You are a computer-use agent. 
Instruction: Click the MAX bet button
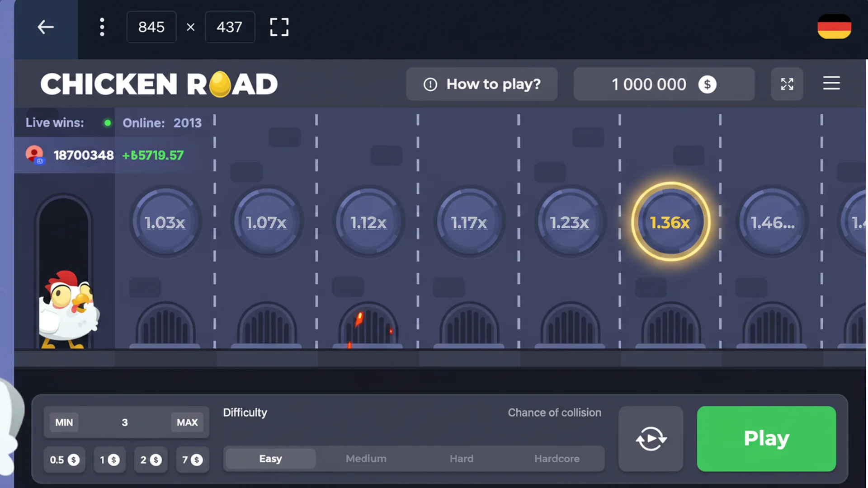187,422
